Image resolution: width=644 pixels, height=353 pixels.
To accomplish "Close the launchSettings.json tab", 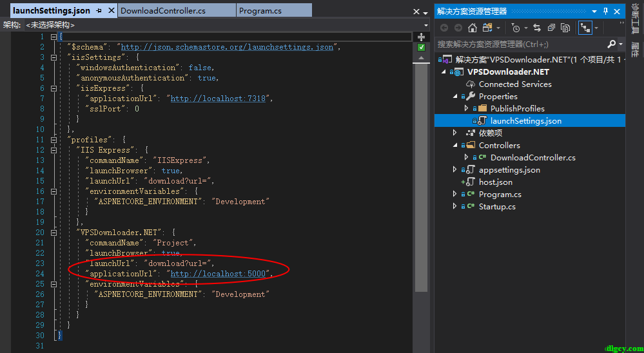I will (x=111, y=11).
